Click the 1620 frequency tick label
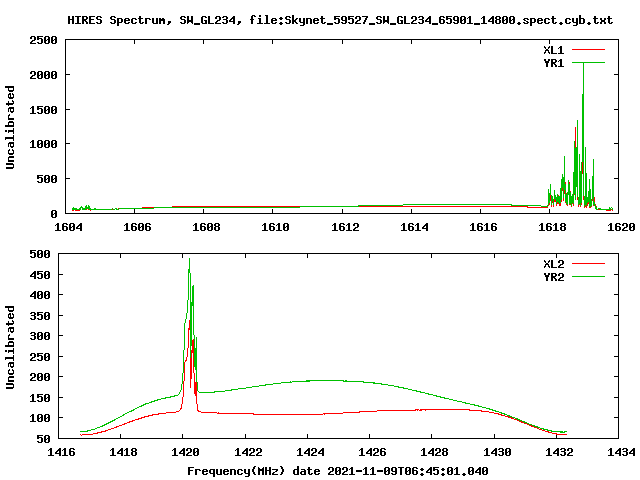 pos(621,227)
